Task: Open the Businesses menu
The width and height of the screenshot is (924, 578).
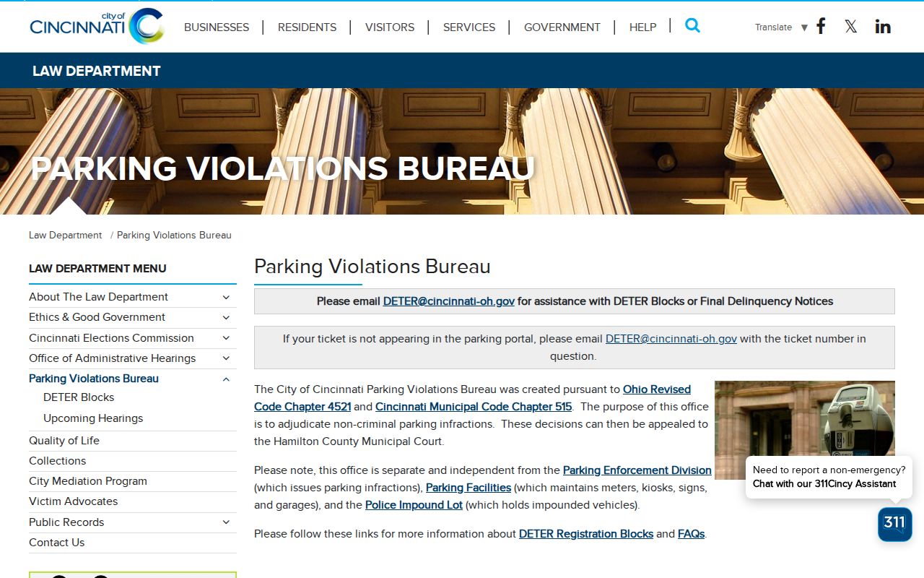Action: click(217, 27)
